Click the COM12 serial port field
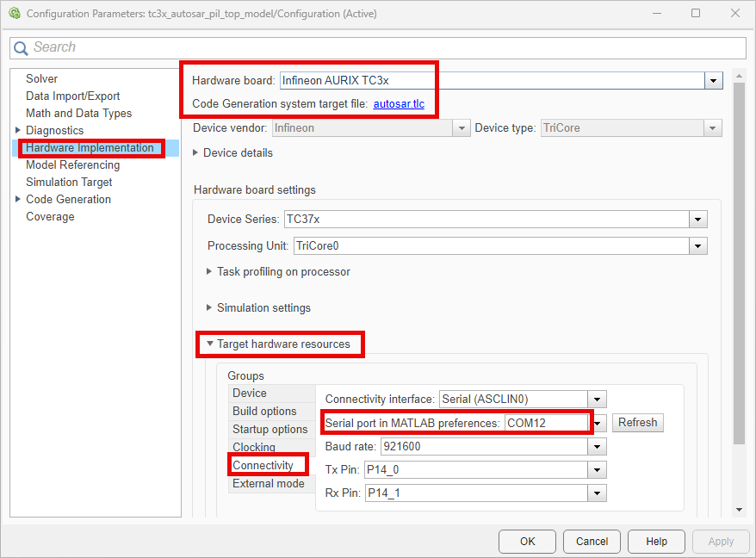 click(547, 423)
